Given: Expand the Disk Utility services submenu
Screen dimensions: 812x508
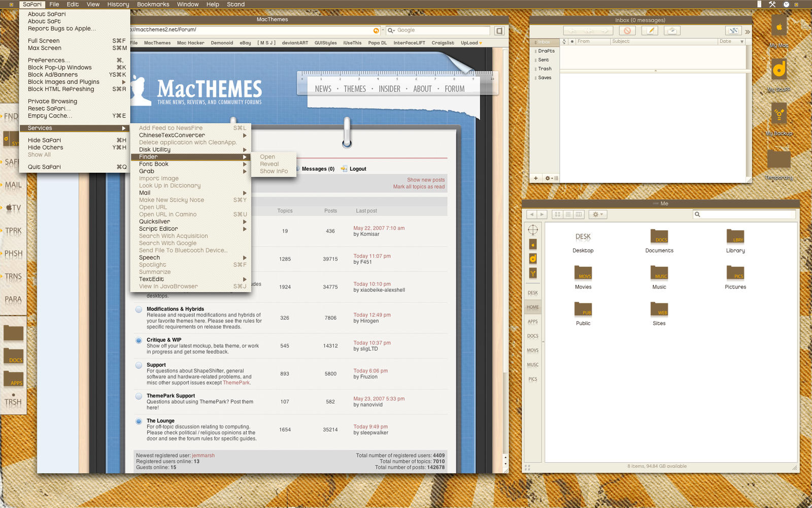Looking at the screenshot, I should pyautogui.click(x=191, y=150).
